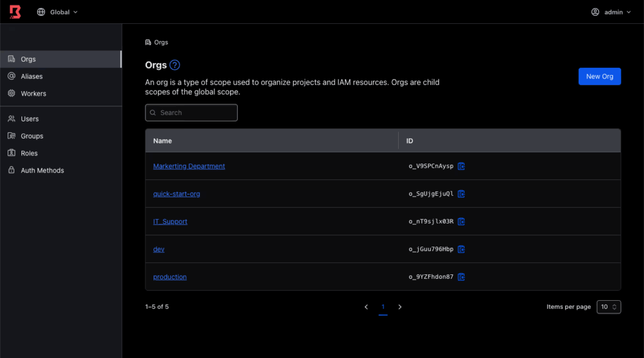Copy the production org ID

(462, 277)
